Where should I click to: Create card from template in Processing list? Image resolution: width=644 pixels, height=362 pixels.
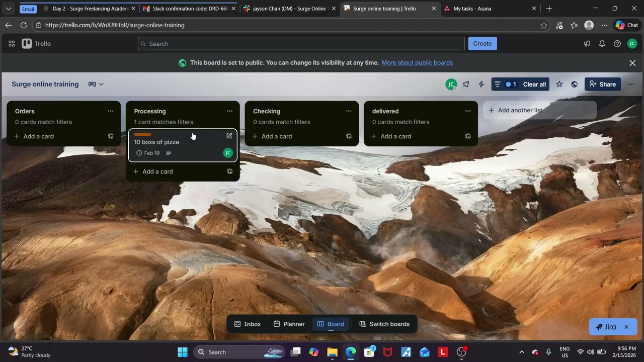click(x=229, y=171)
